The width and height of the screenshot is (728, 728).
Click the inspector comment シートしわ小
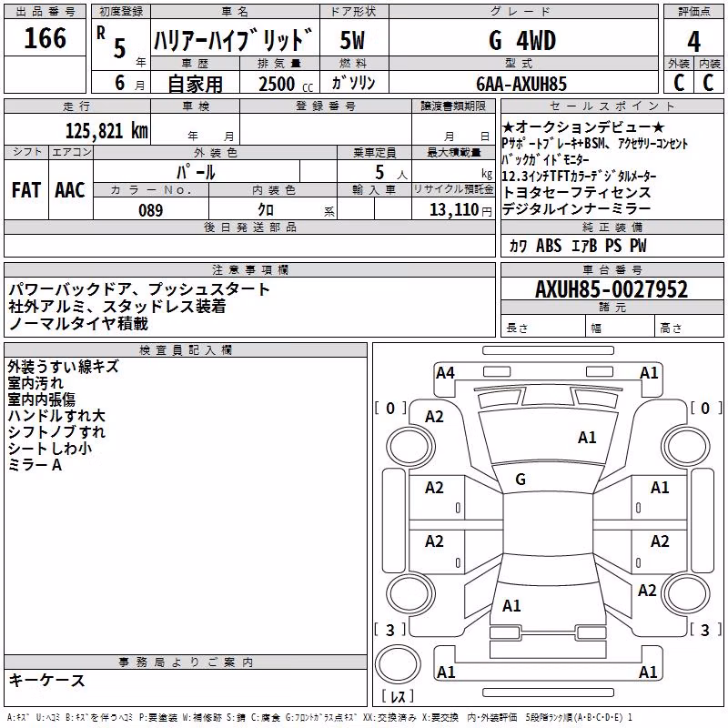point(50,448)
